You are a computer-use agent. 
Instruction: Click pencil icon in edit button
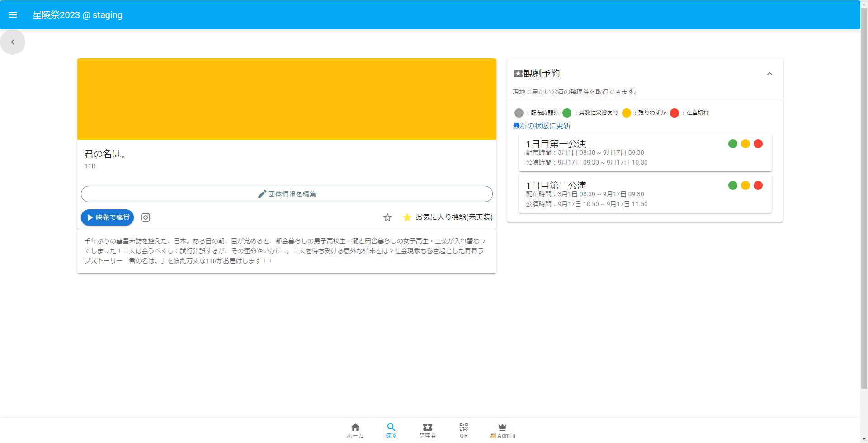point(262,194)
